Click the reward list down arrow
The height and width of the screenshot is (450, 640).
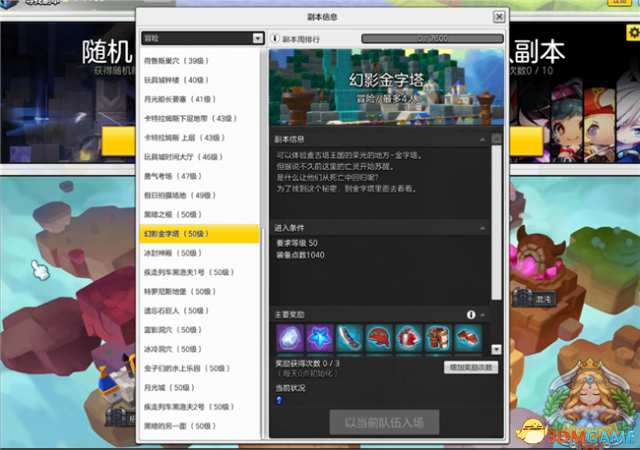496,349
